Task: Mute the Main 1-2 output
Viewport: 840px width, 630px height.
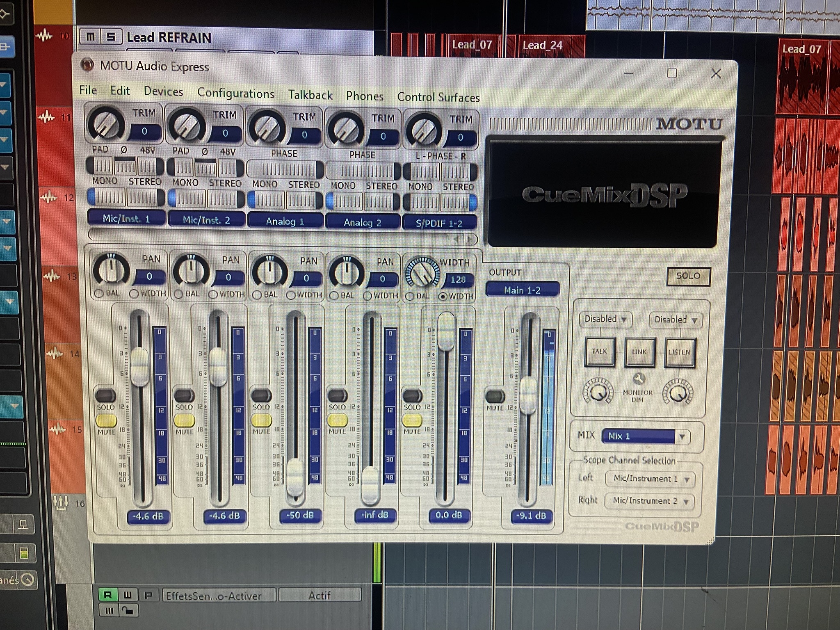Action: click(495, 396)
